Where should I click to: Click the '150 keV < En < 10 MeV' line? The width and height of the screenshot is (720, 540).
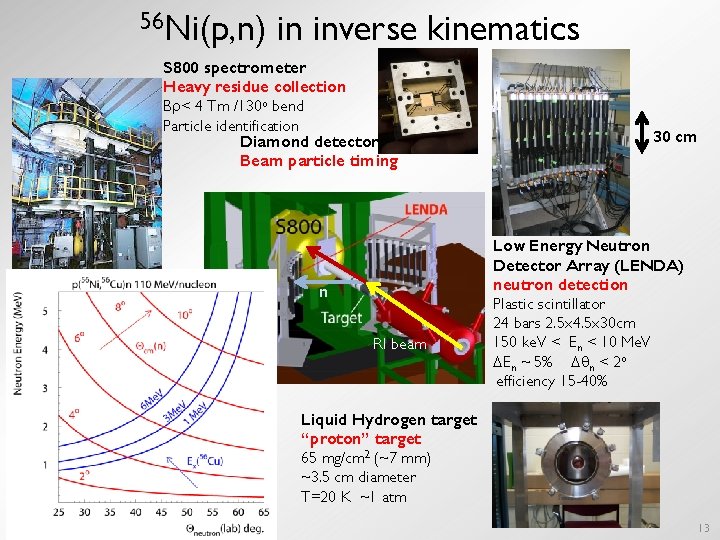tap(571, 343)
